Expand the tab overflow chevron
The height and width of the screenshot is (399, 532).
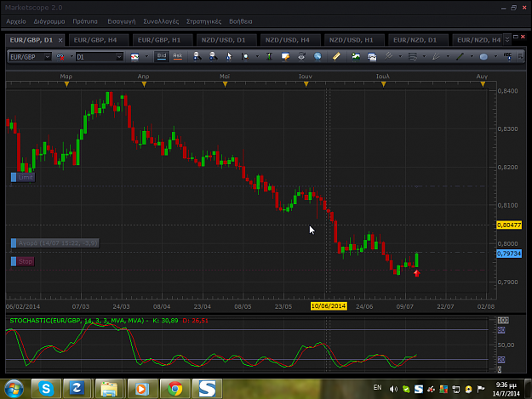tap(507, 40)
